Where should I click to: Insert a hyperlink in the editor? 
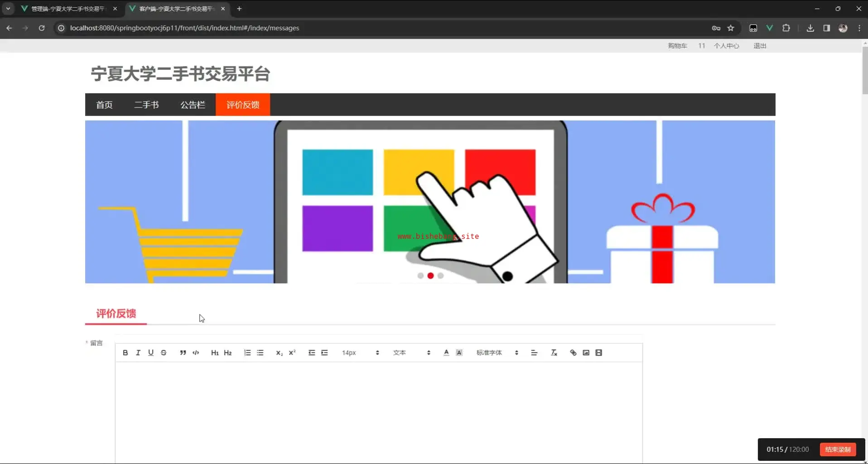[573, 353]
